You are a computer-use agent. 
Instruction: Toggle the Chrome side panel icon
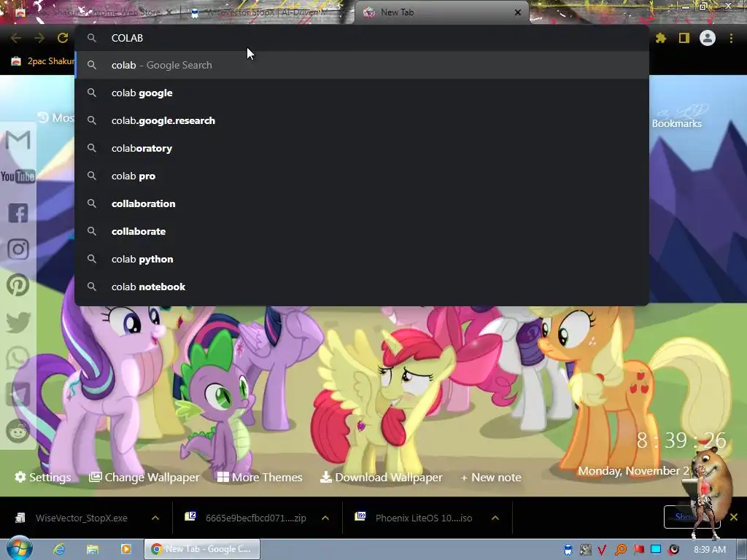(684, 38)
